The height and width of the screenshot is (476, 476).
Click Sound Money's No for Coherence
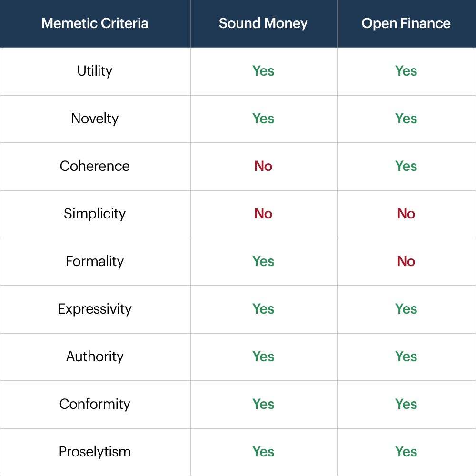[263, 166]
